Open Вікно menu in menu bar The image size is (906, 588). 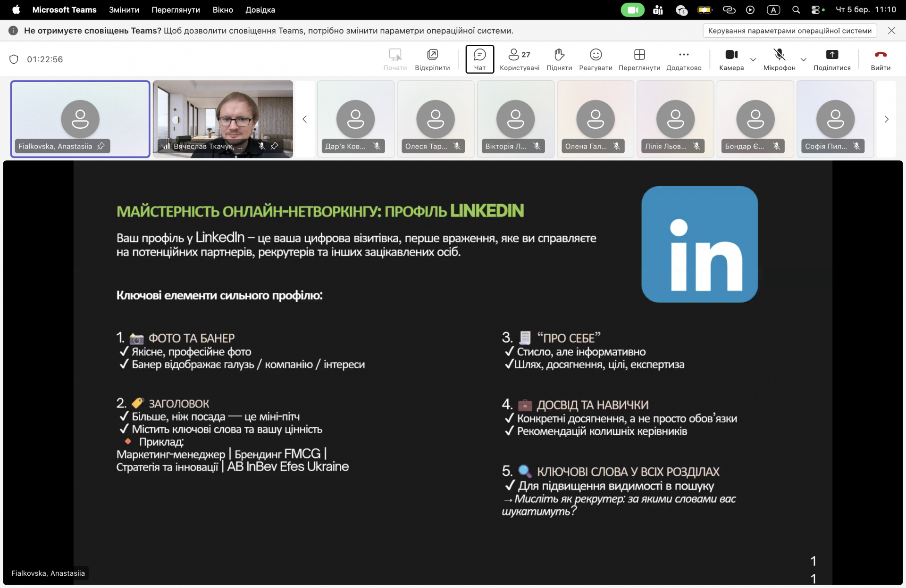click(x=223, y=10)
